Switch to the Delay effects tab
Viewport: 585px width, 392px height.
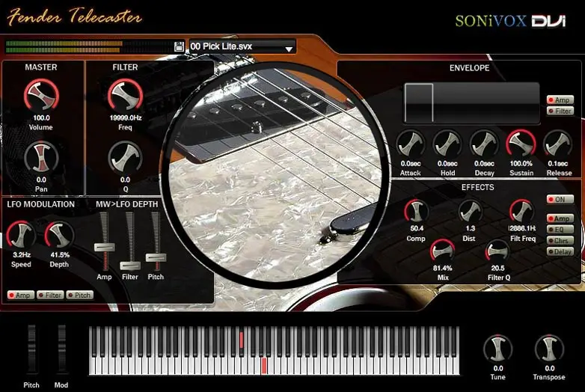point(560,252)
